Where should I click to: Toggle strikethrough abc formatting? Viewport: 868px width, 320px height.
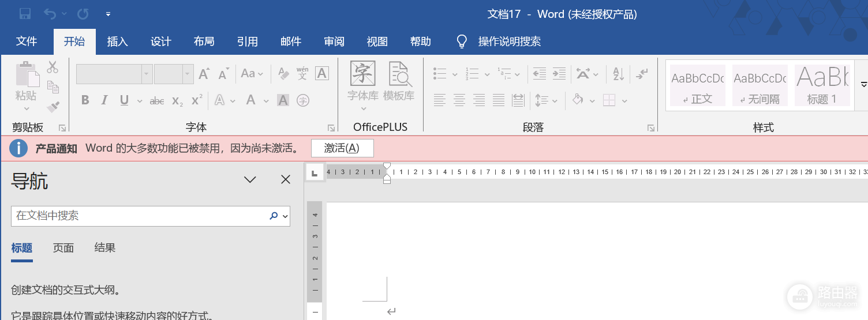pos(157,100)
